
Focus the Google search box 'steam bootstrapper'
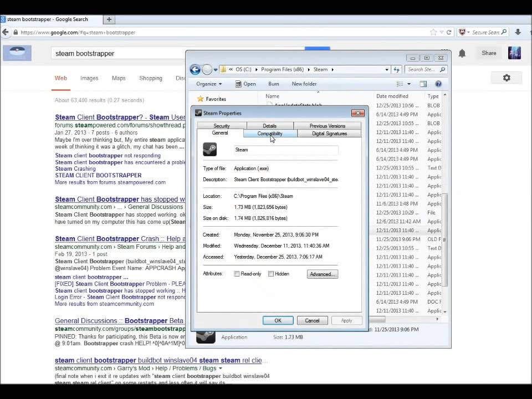[x=119, y=54]
